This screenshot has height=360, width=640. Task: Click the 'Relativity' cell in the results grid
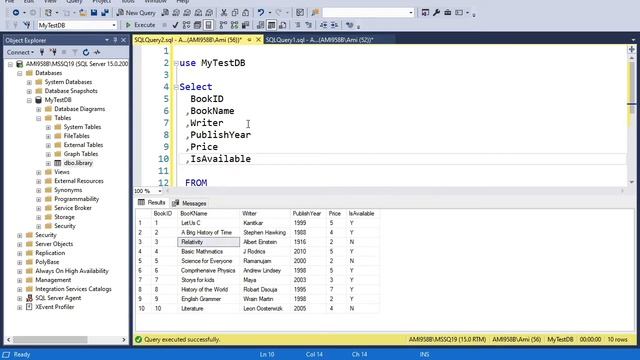click(208, 242)
